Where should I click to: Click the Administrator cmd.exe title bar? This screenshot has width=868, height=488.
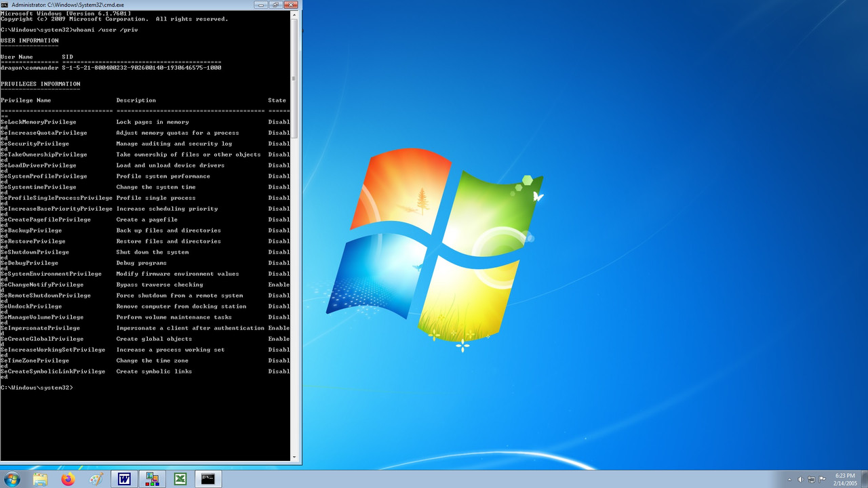pyautogui.click(x=129, y=5)
